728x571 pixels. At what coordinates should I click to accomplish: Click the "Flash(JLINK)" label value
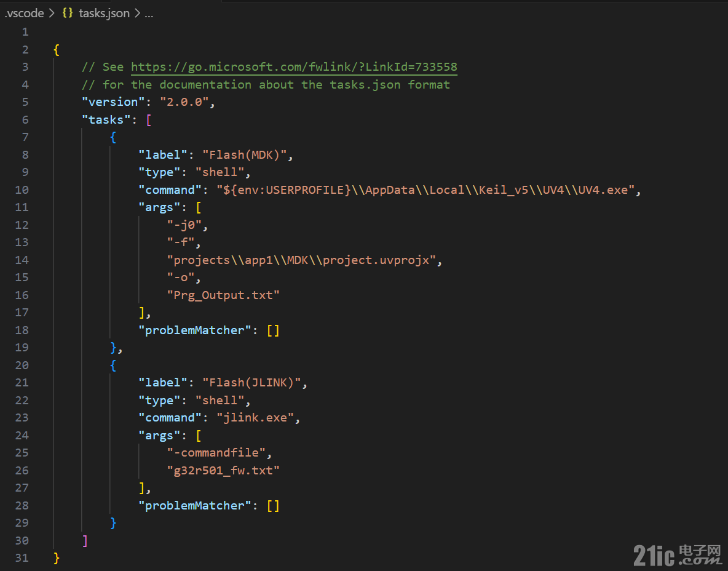[251, 382]
